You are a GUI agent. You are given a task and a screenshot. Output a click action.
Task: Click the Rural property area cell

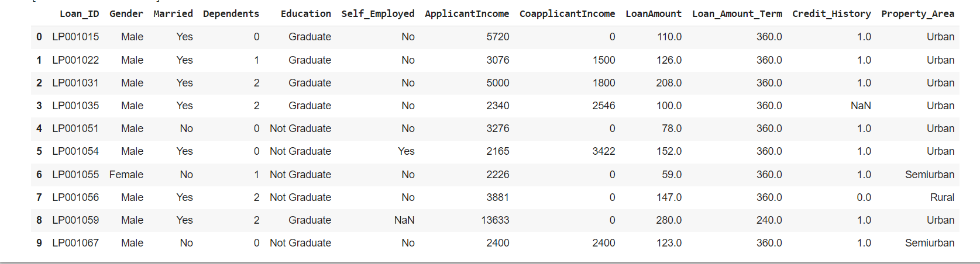pyautogui.click(x=943, y=197)
